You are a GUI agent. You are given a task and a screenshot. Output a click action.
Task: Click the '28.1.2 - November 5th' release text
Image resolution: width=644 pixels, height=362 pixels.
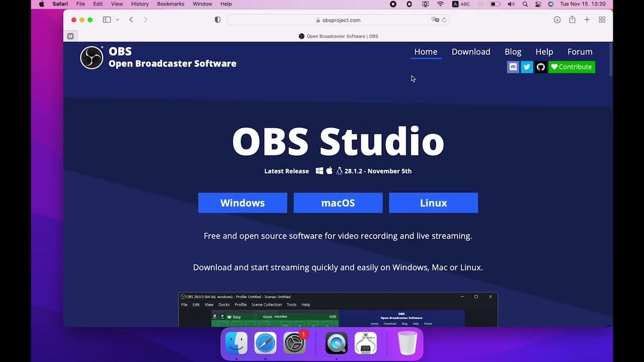point(378,171)
